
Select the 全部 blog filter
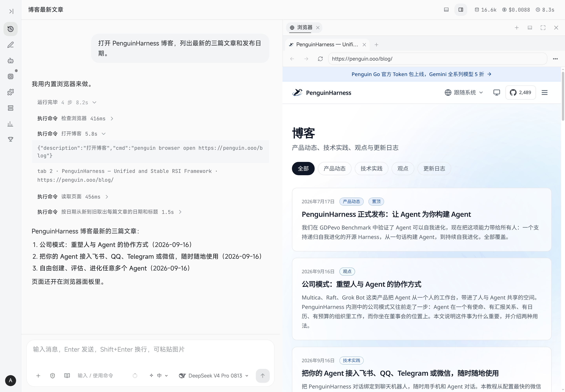[303, 169]
